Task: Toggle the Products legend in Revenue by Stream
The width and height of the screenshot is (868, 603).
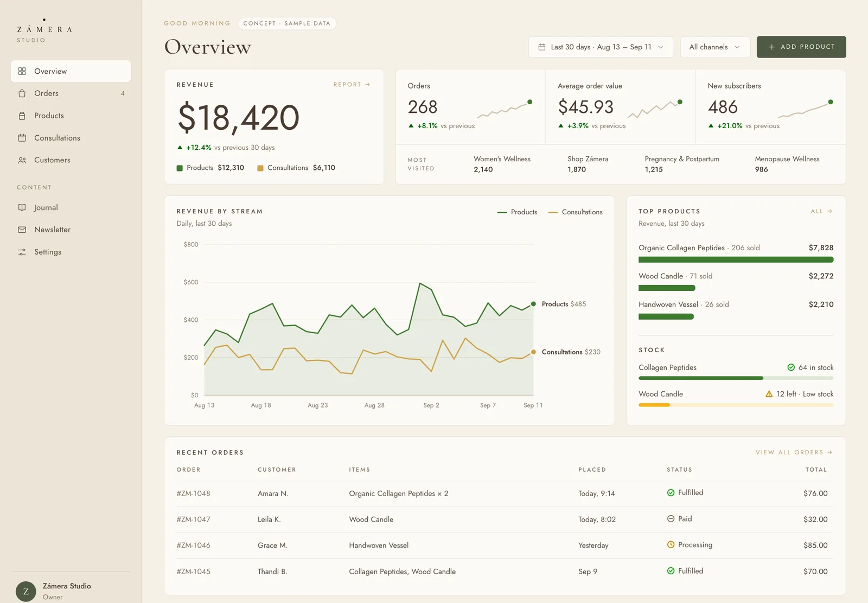Action: point(517,212)
